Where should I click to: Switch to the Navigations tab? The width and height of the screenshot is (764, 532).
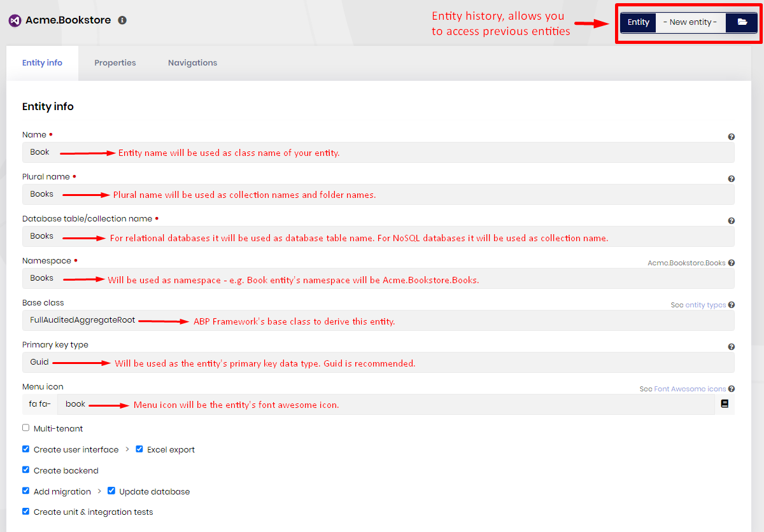pos(192,63)
